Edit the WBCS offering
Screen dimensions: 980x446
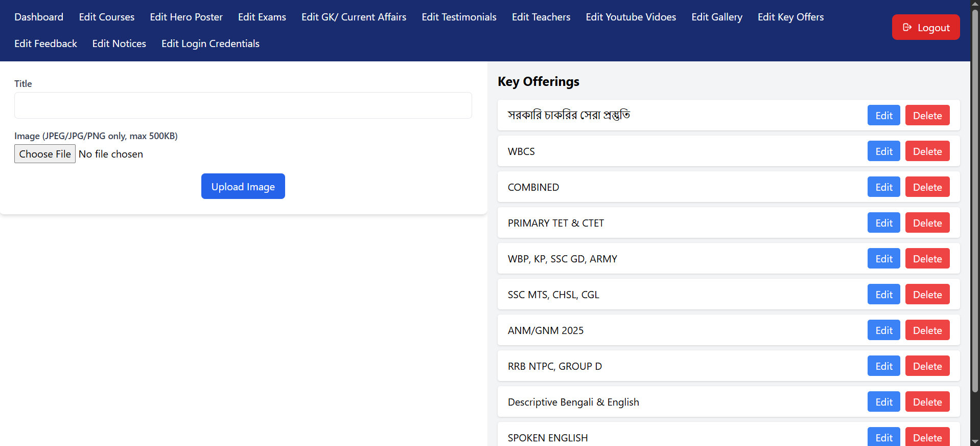point(883,151)
